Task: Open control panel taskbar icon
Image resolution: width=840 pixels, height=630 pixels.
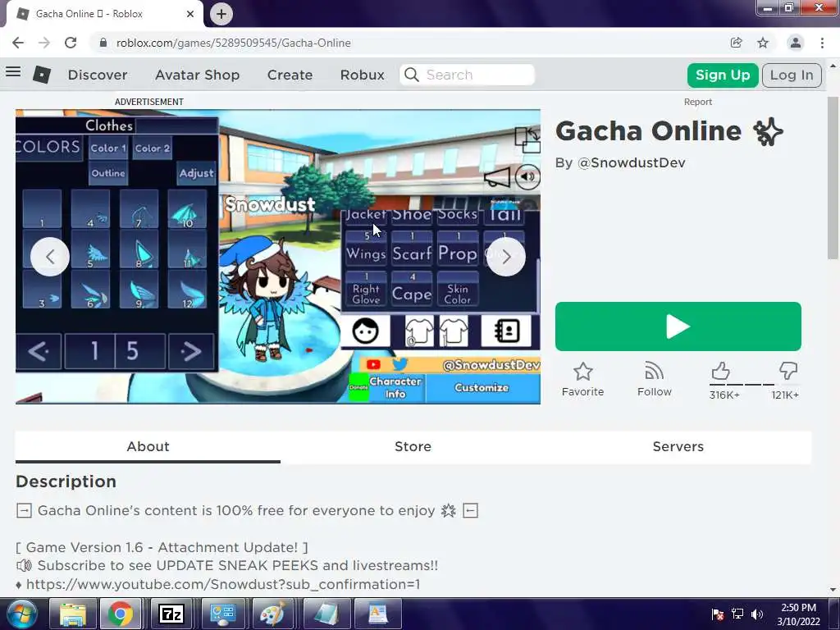Action: (223, 614)
